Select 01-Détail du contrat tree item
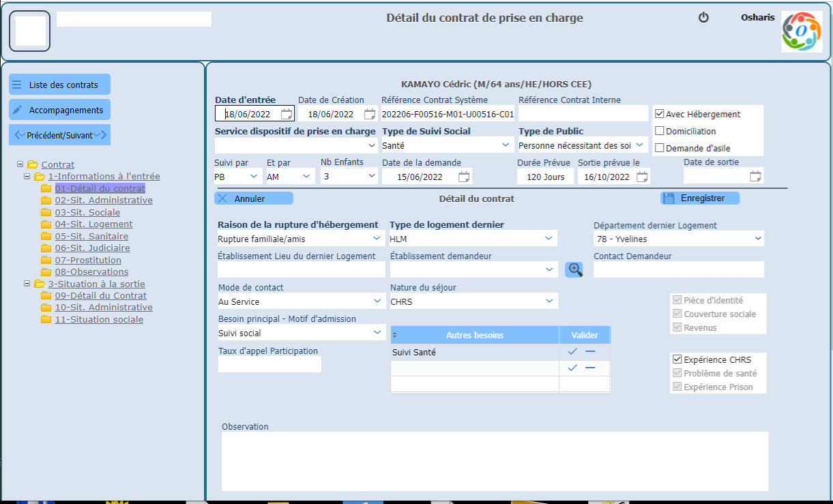Image resolution: width=833 pixels, height=504 pixels. pyautogui.click(x=100, y=188)
